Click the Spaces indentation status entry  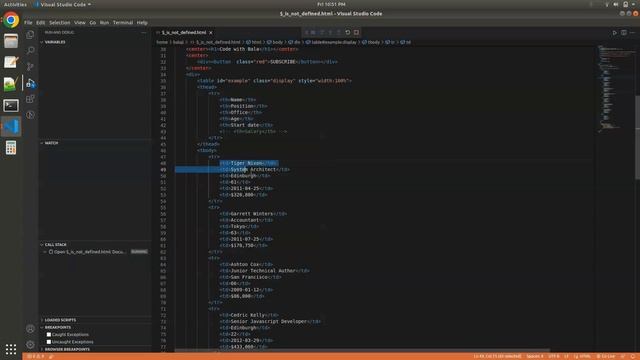coord(535,356)
